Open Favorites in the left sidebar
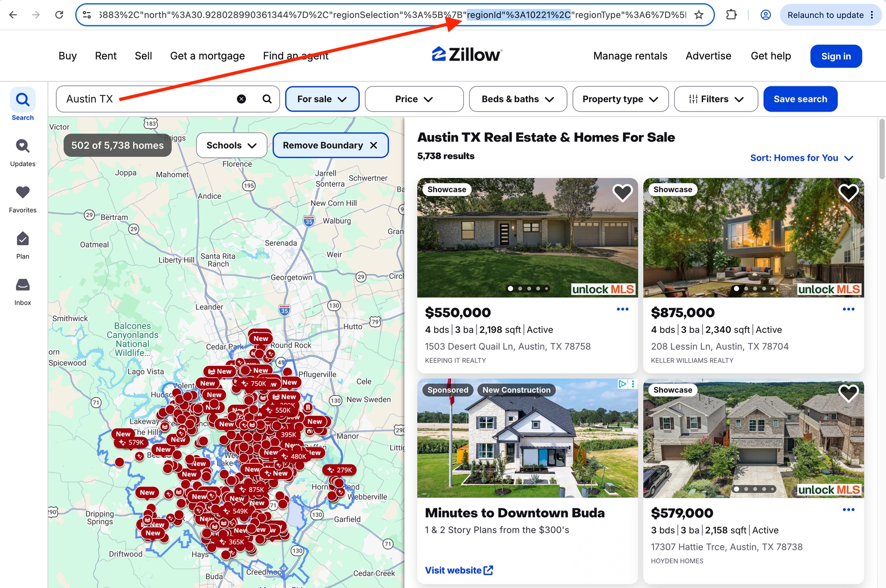 pyautogui.click(x=23, y=199)
